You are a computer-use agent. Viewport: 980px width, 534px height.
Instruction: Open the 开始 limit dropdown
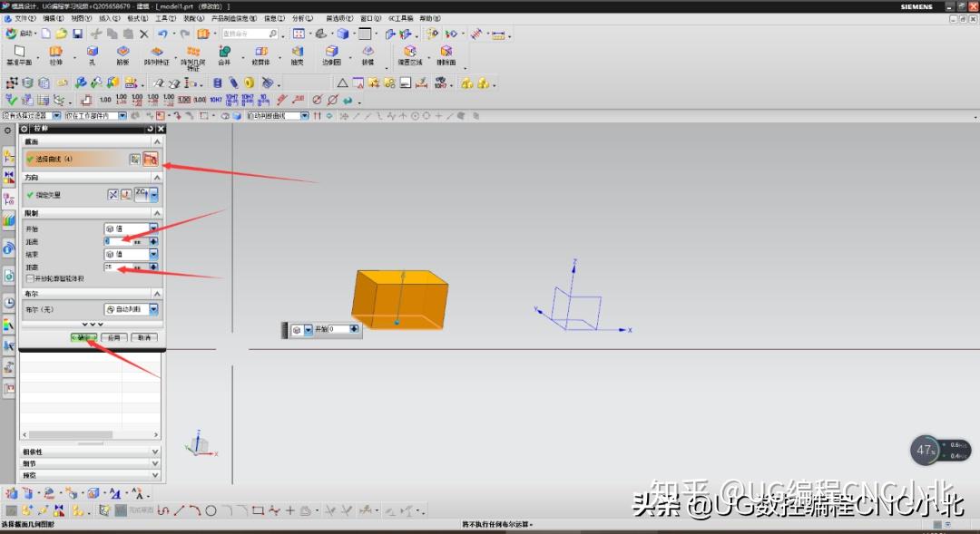click(x=152, y=228)
